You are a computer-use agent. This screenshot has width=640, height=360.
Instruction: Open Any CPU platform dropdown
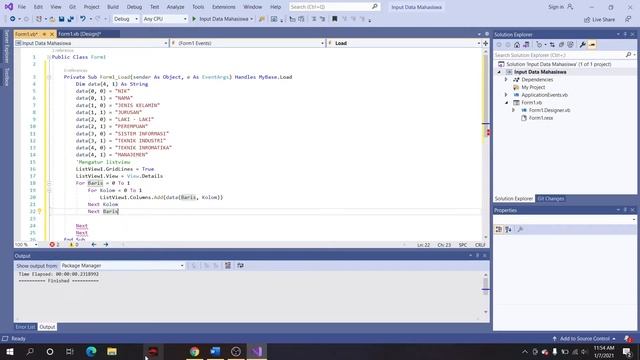click(165, 19)
